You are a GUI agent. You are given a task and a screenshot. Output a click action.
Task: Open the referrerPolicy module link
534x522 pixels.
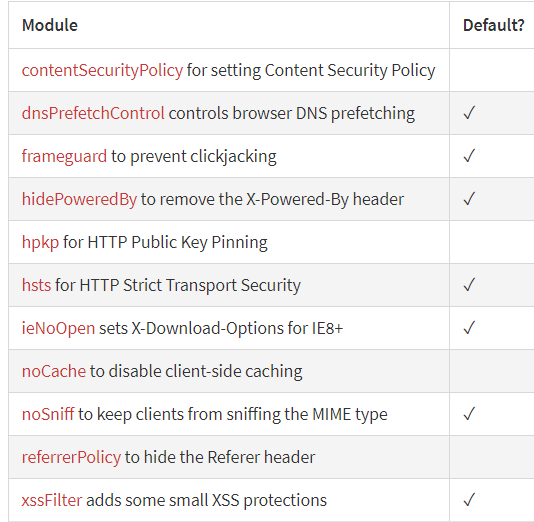click(x=71, y=458)
